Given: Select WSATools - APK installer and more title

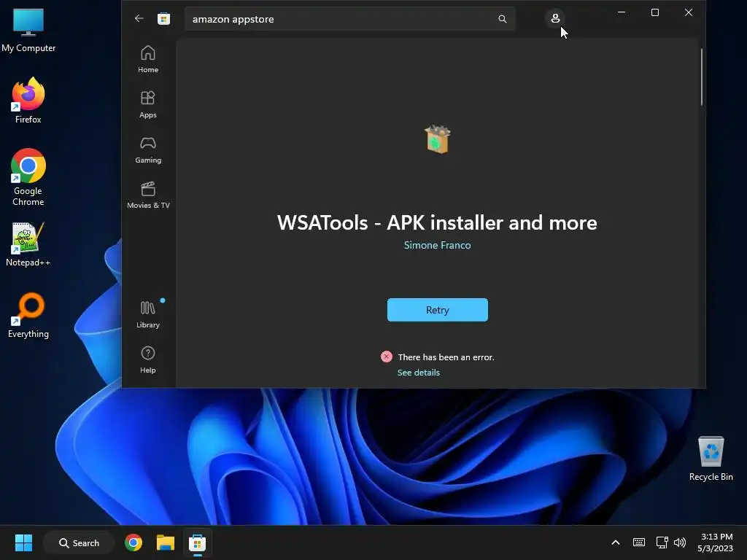Looking at the screenshot, I should point(438,222).
